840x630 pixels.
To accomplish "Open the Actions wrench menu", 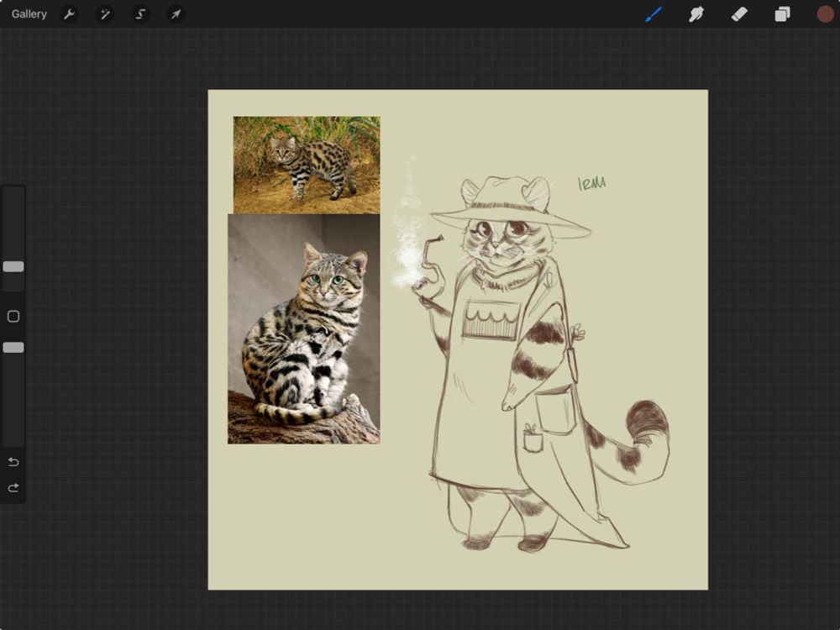I will (x=69, y=14).
